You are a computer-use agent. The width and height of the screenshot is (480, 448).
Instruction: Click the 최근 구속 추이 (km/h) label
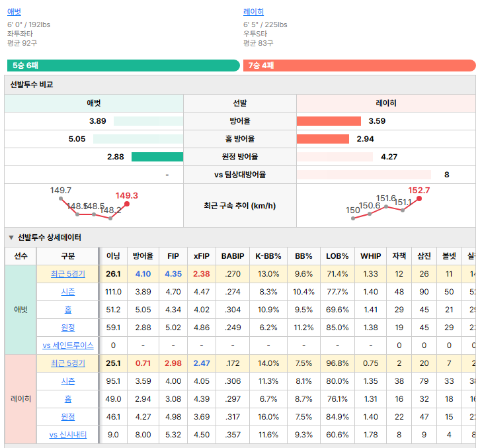(x=240, y=206)
